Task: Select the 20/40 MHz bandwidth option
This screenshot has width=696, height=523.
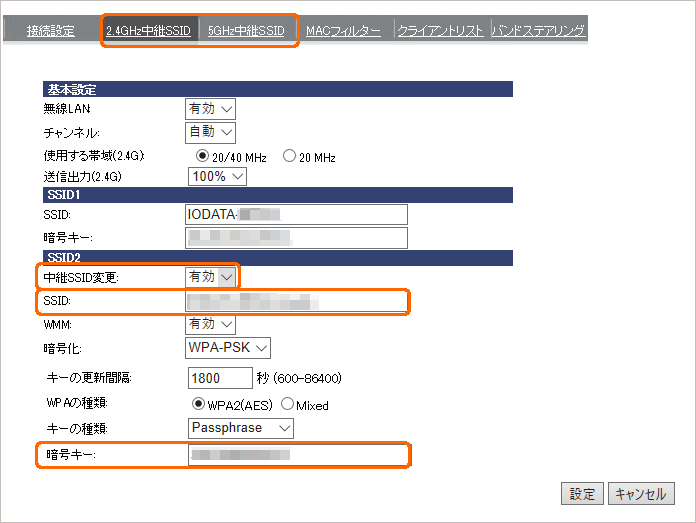Action: [x=202, y=157]
